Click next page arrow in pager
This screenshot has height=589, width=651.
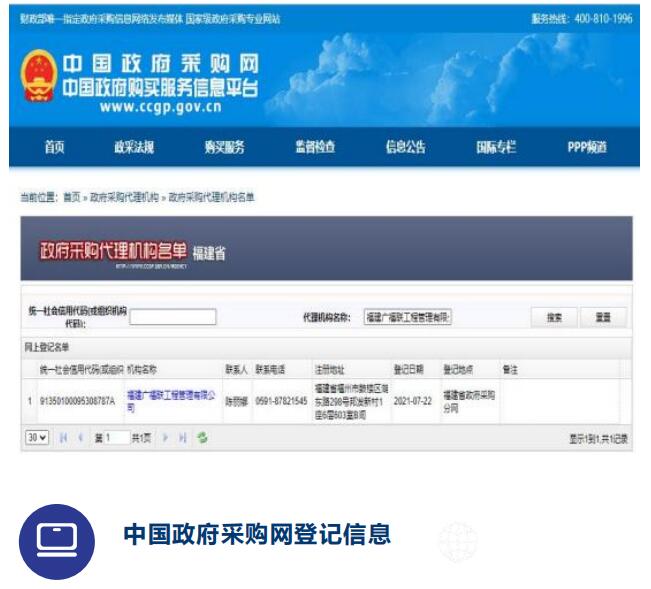pyautogui.click(x=165, y=438)
